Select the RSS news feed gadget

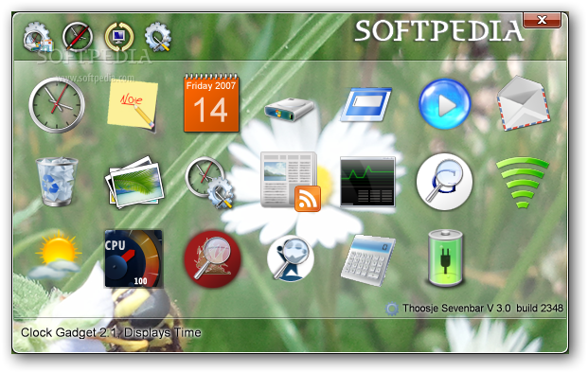pyautogui.click(x=291, y=182)
